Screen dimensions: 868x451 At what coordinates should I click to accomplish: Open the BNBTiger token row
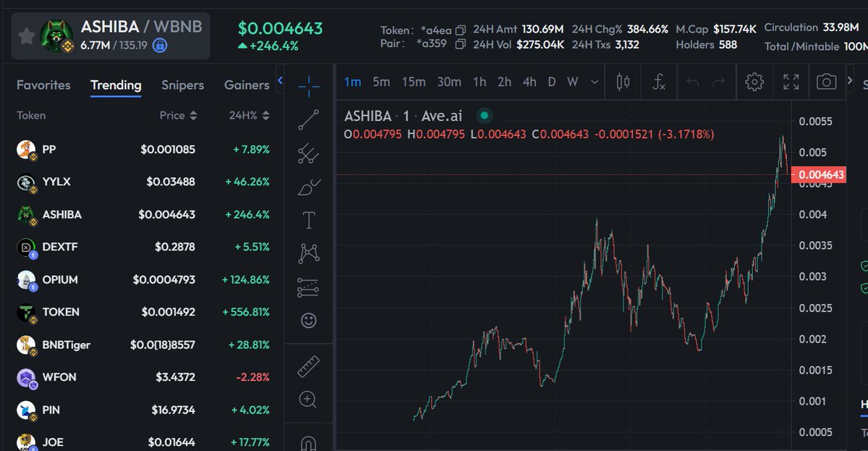(143, 345)
